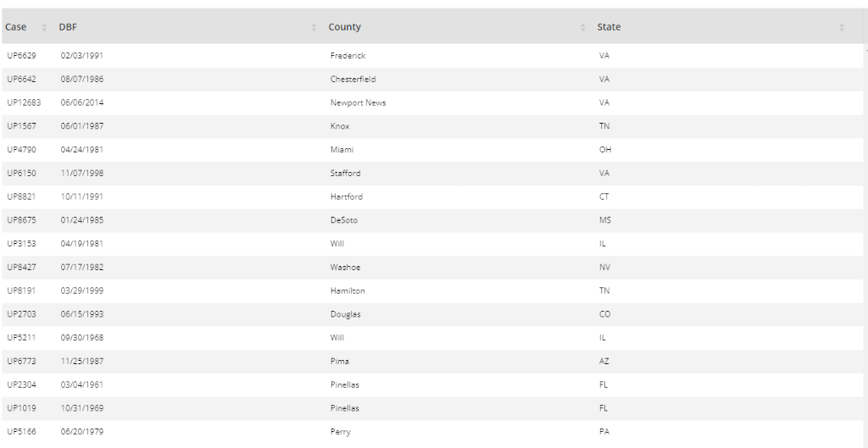The width and height of the screenshot is (868, 448).
Task: Open case UP4790
Action: point(21,150)
